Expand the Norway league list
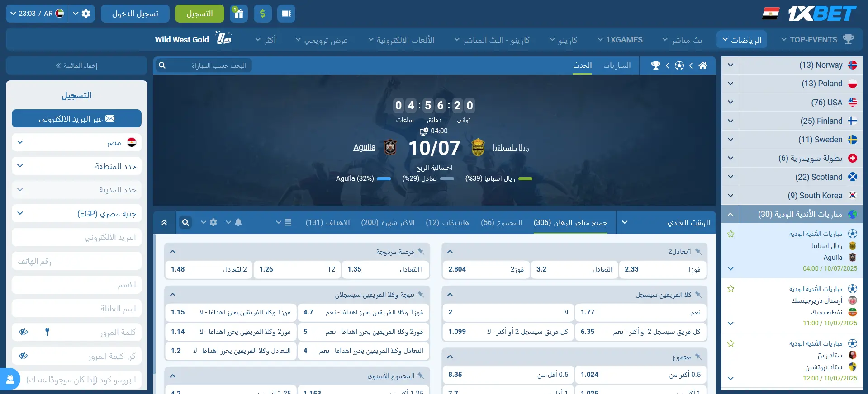The image size is (868, 394). (730, 65)
